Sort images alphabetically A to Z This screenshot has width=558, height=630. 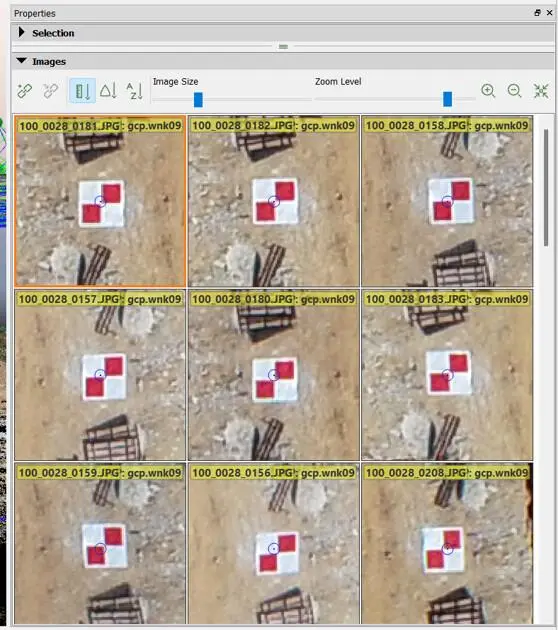click(134, 91)
